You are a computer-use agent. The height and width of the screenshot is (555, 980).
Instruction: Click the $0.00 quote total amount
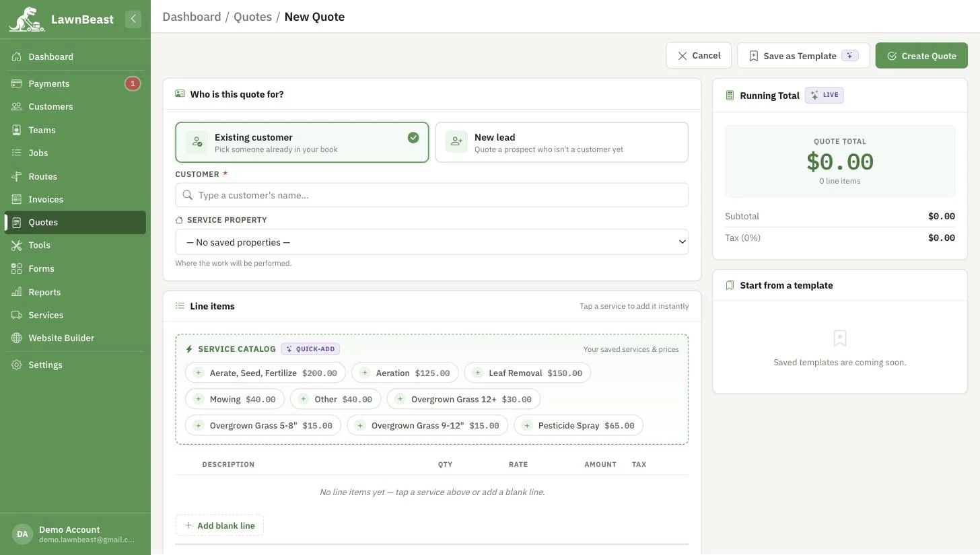(x=840, y=161)
